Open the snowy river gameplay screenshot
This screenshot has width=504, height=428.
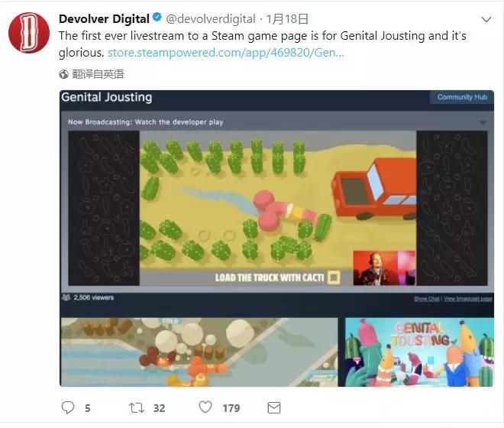(x=199, y=352)
